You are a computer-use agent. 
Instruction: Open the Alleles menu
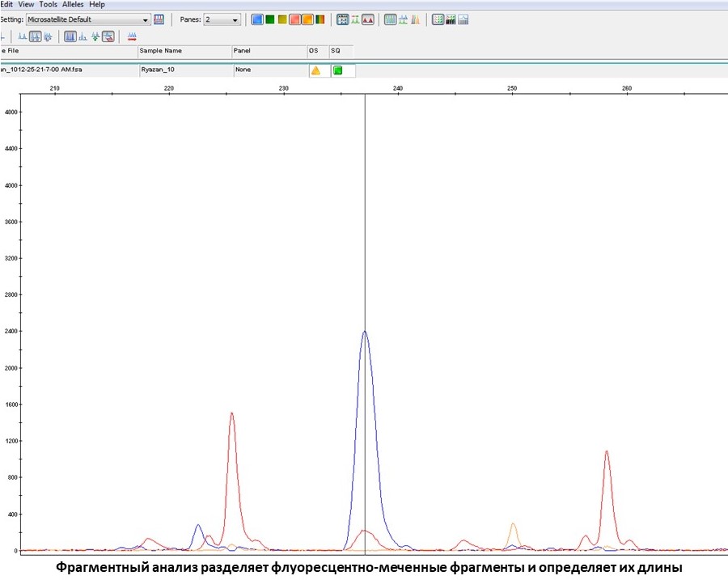pos(74,5)
